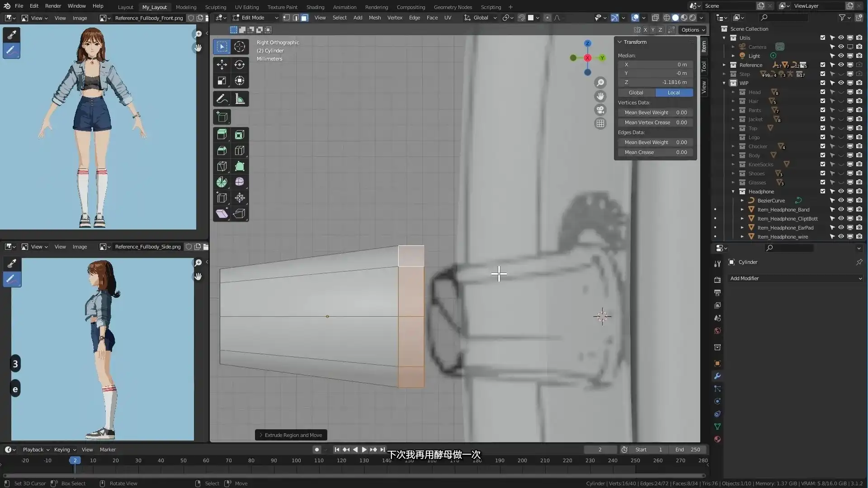
Task: Choose the Loop Cut tool
Action: pyautogui.click(x=240, y=150)
